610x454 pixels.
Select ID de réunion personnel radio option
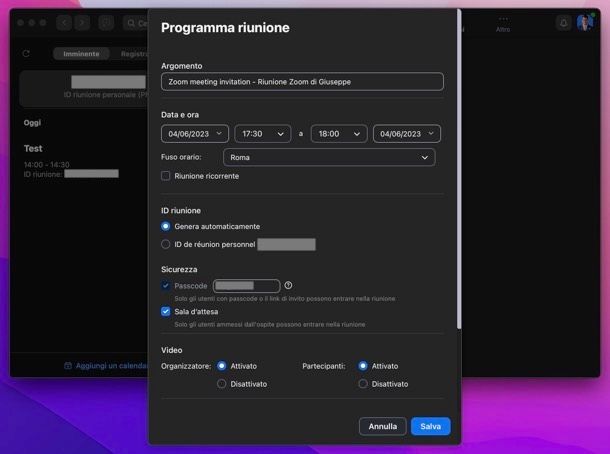point(165,244)
